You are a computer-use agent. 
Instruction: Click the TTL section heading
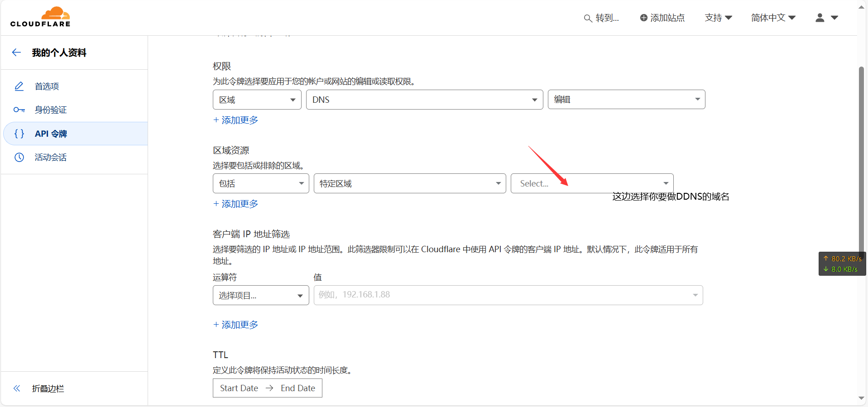pyautogui.click(x=221, y=355)
